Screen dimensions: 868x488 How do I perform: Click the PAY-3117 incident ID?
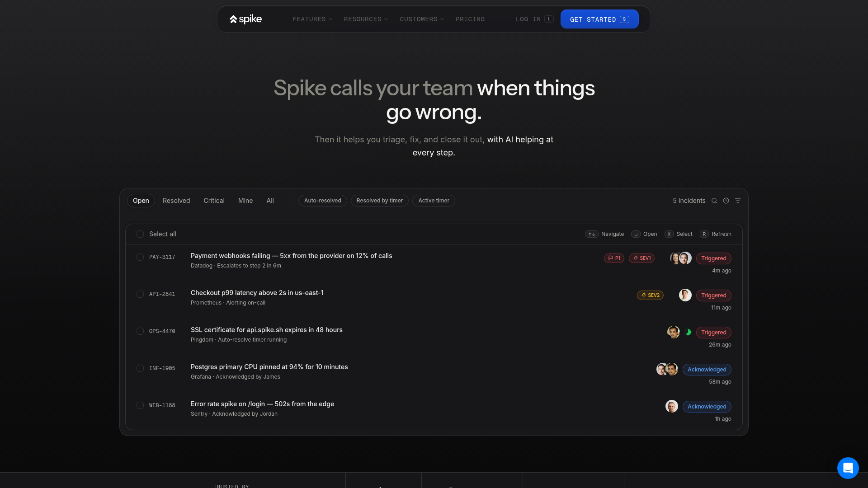coord(162,257)
